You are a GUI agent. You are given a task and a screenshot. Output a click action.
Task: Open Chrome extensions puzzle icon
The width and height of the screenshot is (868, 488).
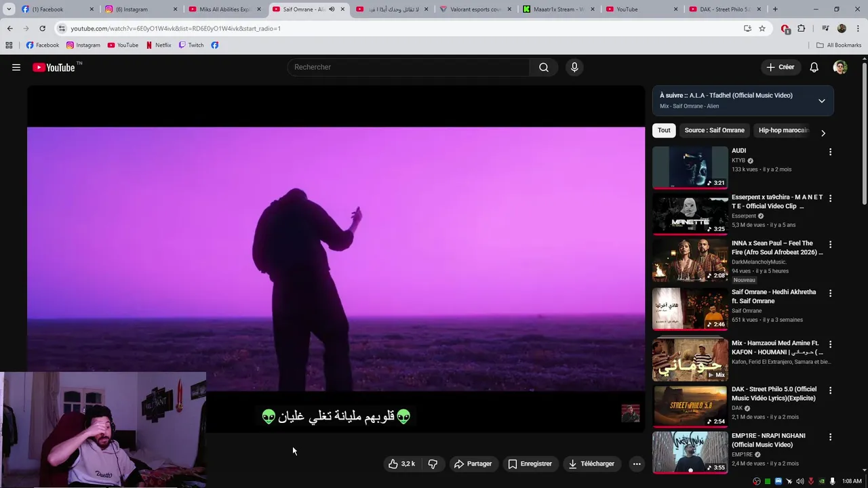[x=802, y=28]
